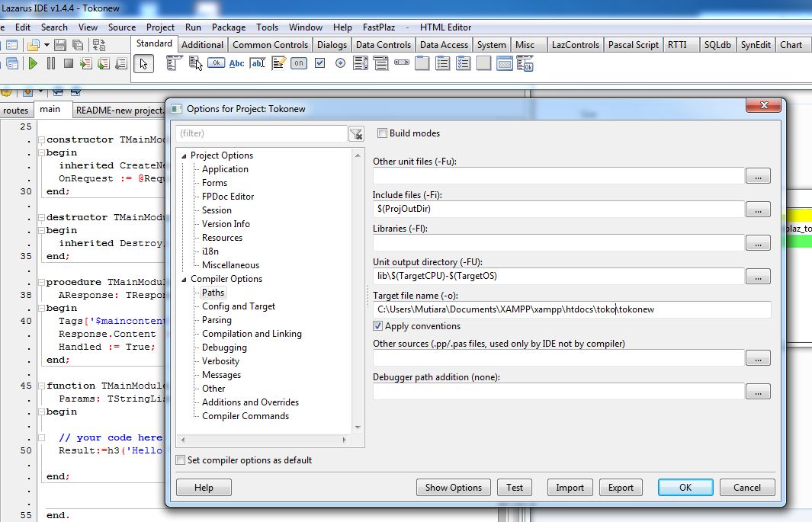Click the Save All toolbar icon
The width and height of the screenshot is (812, 522).
[x=78, y=45]
